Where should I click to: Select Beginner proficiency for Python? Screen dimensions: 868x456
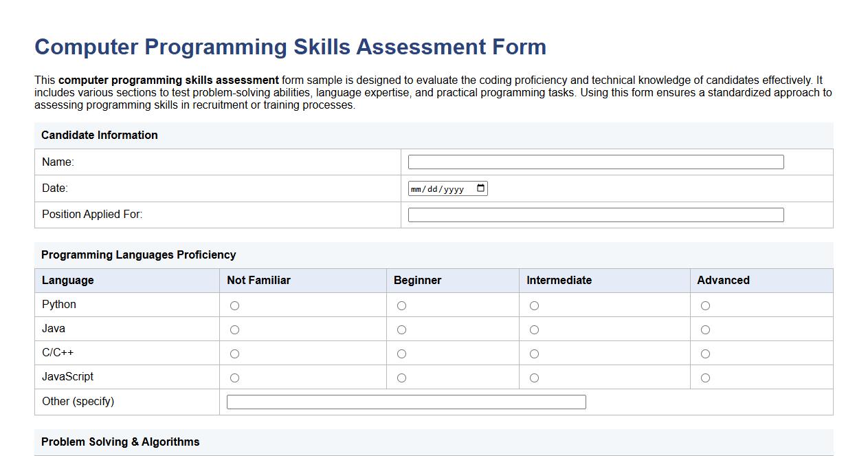[x=401, y=305]
